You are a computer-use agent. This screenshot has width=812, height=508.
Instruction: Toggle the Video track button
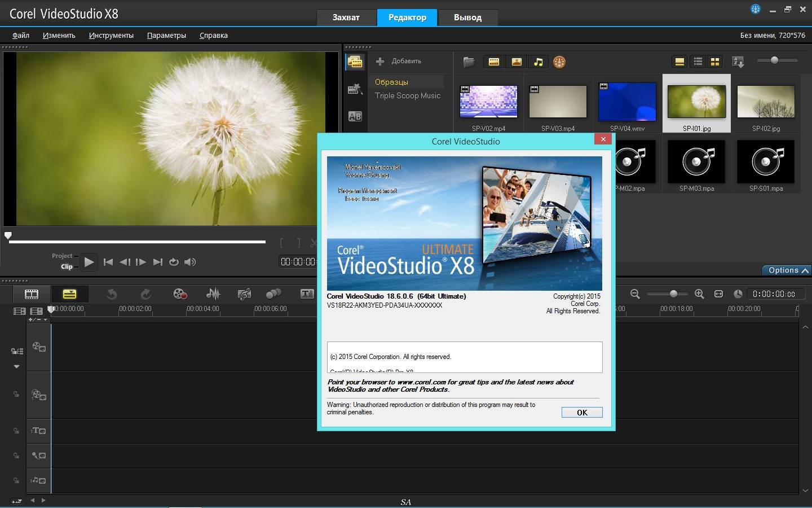pyautogui.click(x=39, y=347)
